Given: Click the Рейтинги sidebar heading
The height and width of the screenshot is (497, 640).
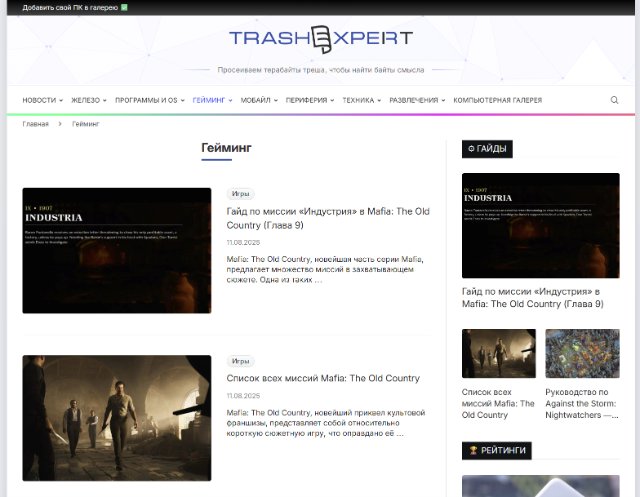Looking at the screenshot, I should click(x=497, y=450).
